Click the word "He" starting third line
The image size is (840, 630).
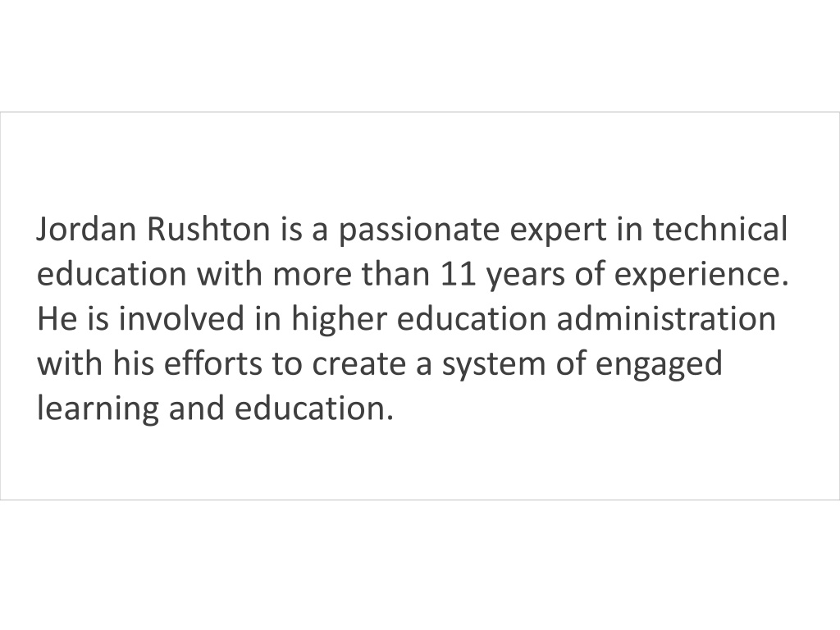(x=57, y=319)
